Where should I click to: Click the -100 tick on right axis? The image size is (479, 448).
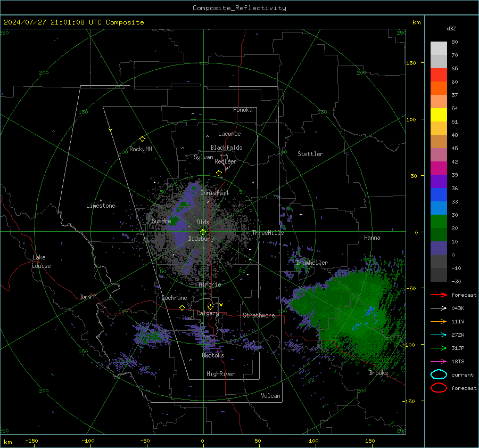pos(409,345)
